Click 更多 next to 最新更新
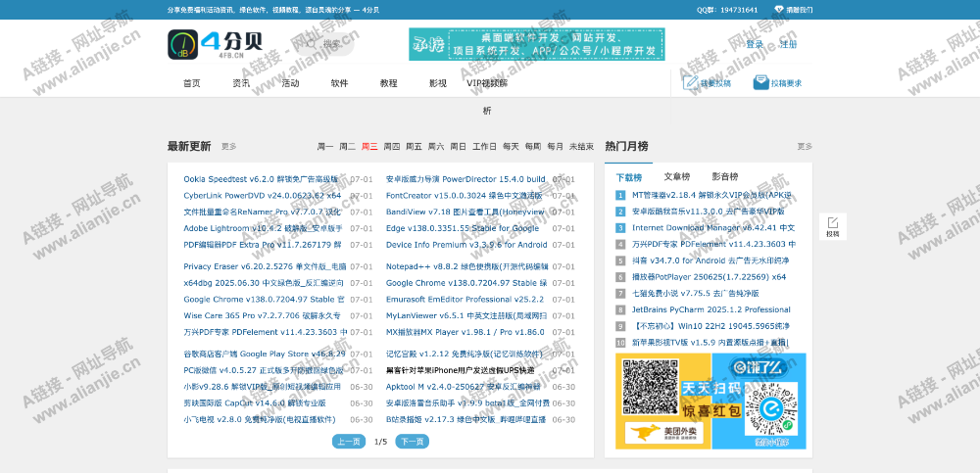Image resolution: width=980 pixels, height=473 pixels. (x=228, y=146)
